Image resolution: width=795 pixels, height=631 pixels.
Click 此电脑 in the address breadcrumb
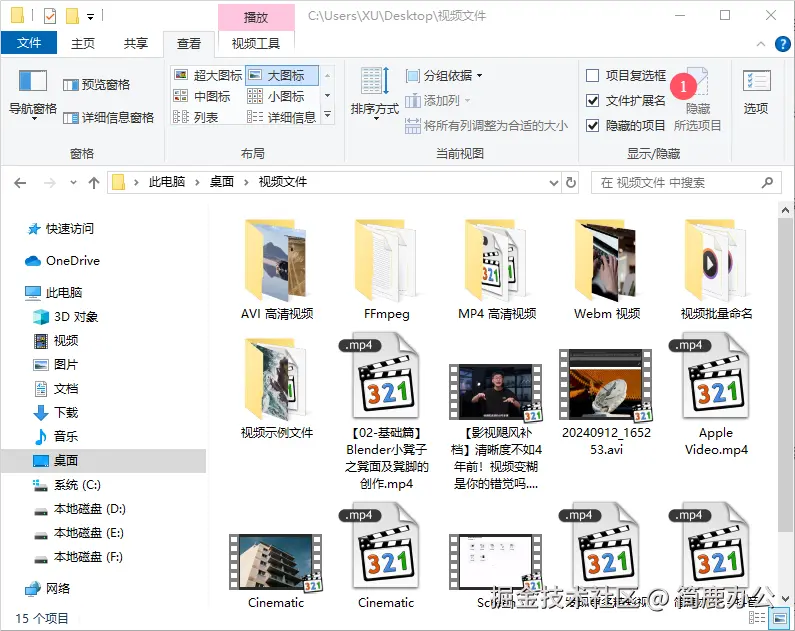167,182
